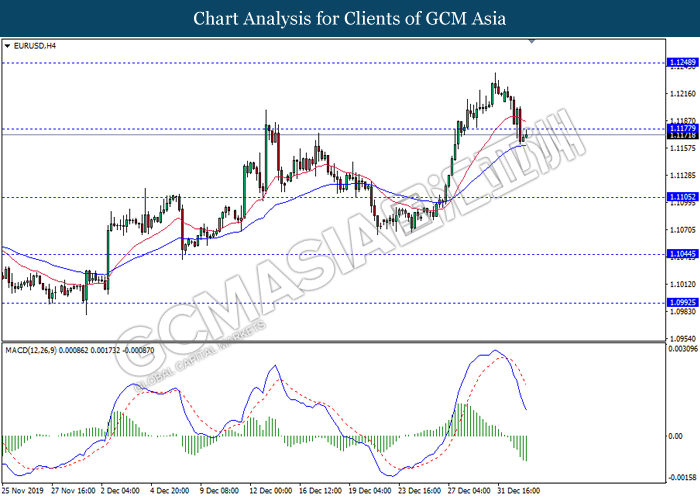The image size is (700, 500).
Task: Select the 1.09925 support level price tag
Action: click(x=683, y=302)
